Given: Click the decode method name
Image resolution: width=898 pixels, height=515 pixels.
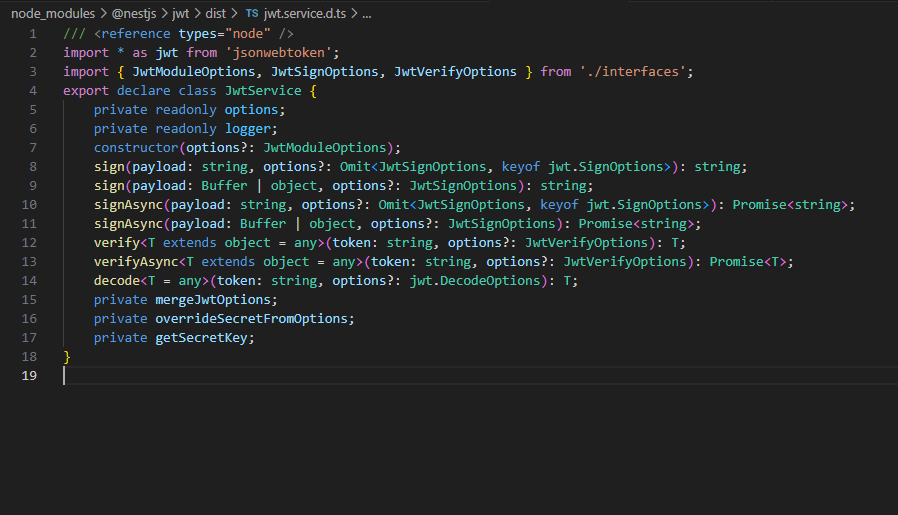Looking at the screenshot, I should click(117, 281).
